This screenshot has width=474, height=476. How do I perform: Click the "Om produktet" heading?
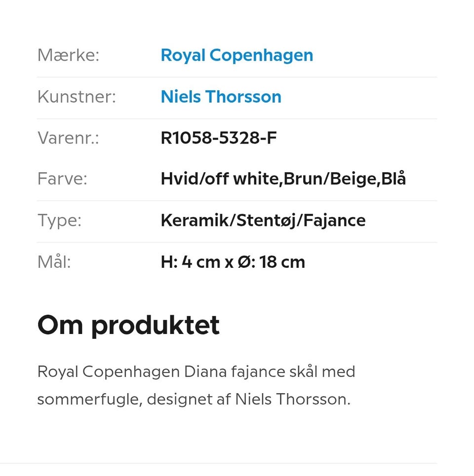click(x=128, y=326)
